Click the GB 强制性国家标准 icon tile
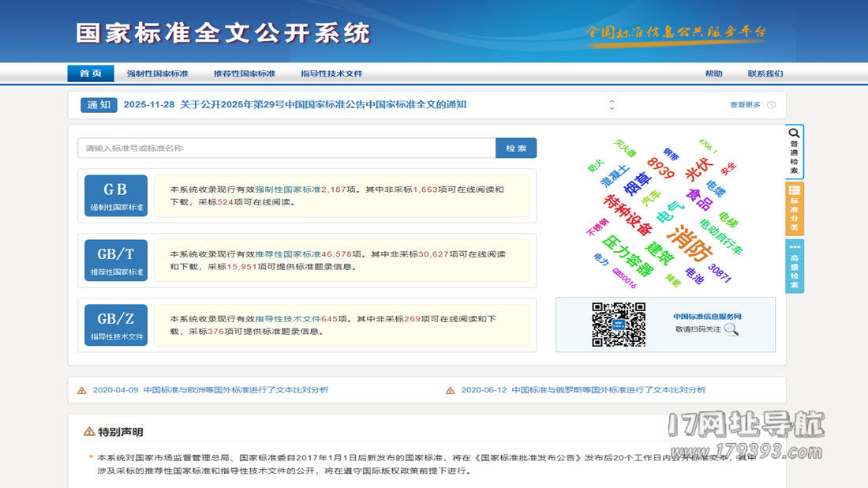 coord(116,196)
